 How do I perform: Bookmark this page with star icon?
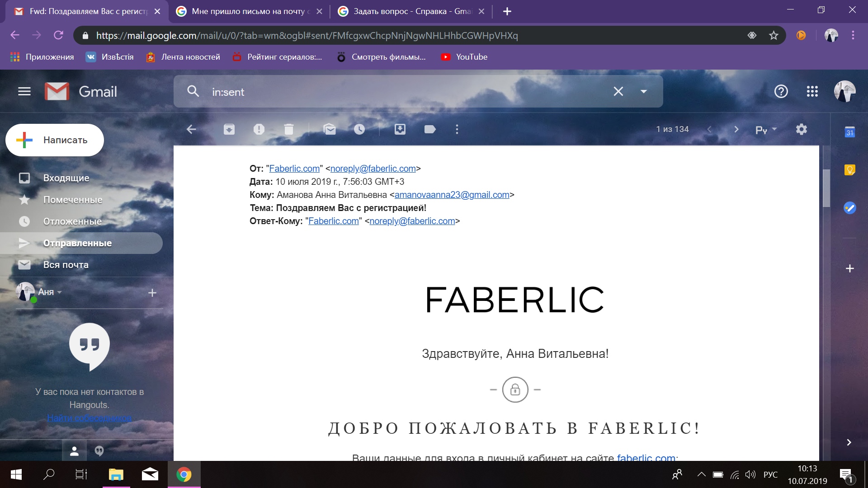[774, 35]
